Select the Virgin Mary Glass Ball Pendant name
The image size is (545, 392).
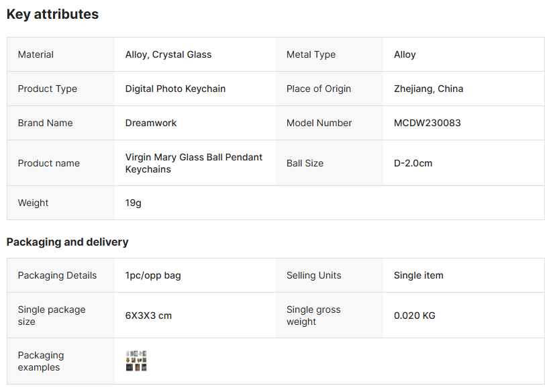pyautogui.click(x=193, y=163)
